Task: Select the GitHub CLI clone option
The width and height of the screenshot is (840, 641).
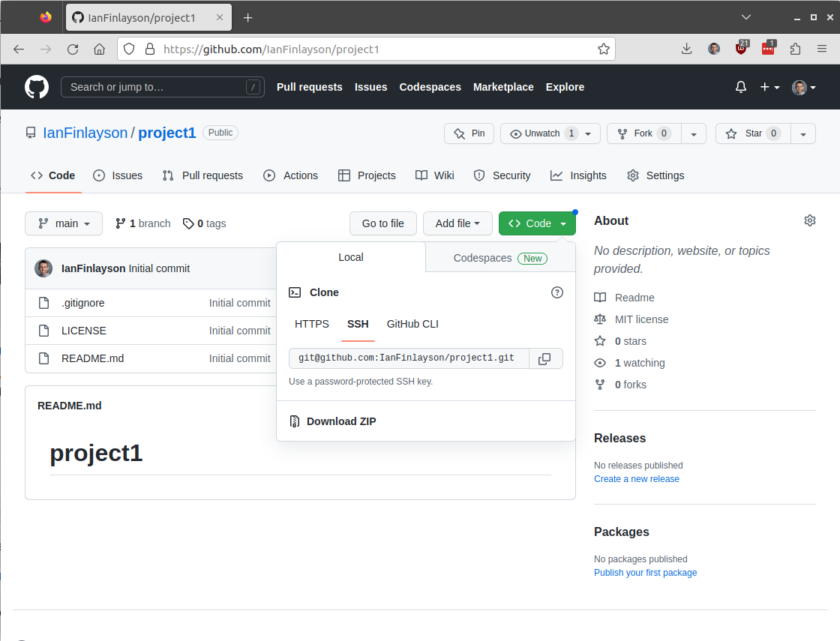Action: point(412,324)
